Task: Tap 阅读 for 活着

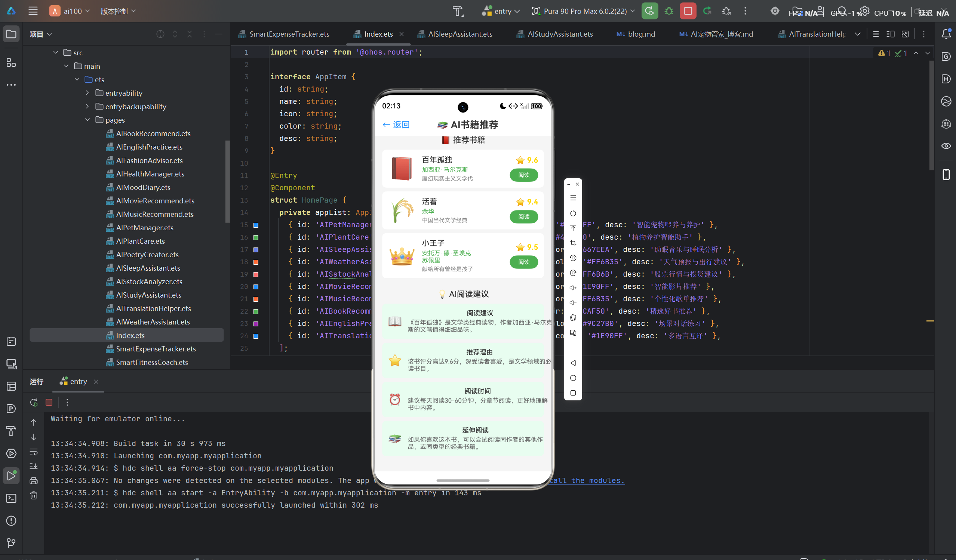Action: [x=524, y=217]
